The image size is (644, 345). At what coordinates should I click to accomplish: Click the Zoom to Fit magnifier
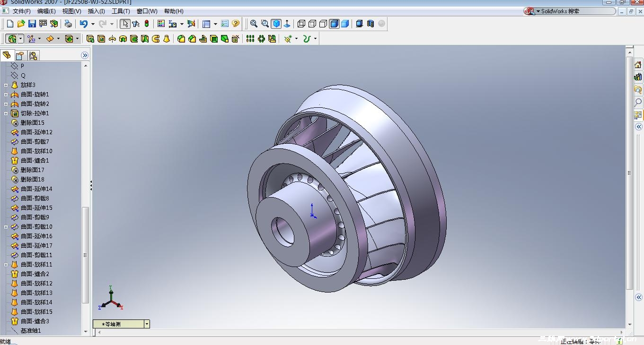click(x=254, y=24)
